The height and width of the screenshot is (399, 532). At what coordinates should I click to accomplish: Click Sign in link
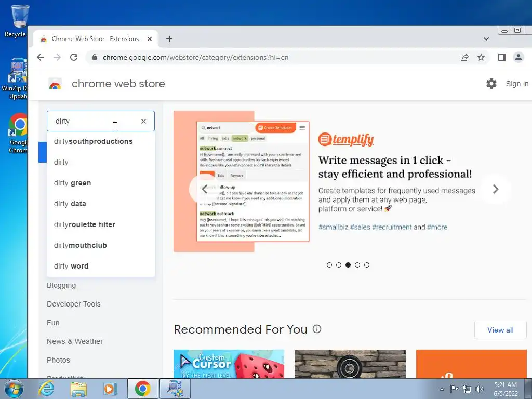[x=517, y=84]
